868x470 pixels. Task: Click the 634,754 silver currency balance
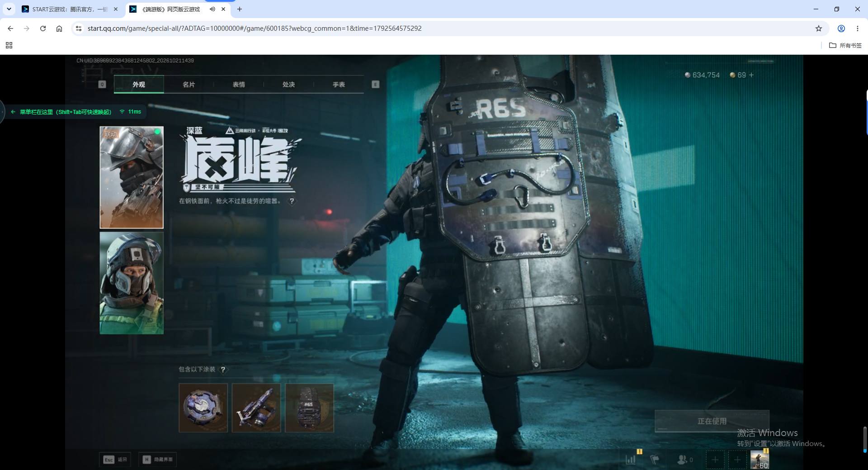[x=702, y=75]
